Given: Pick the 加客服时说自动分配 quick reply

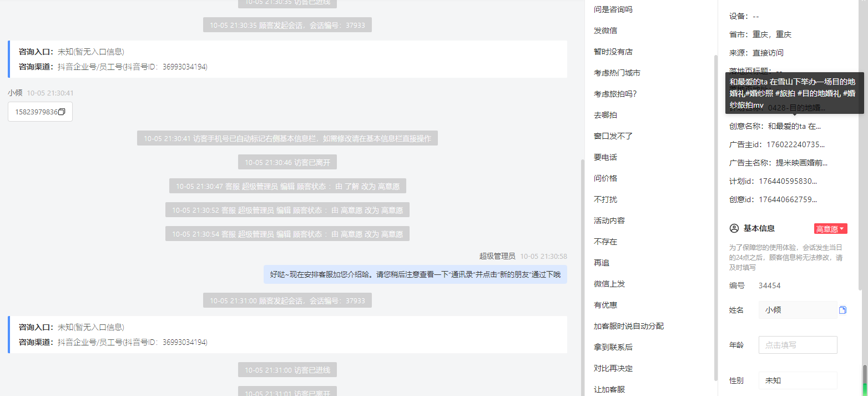Looking at the screenshot, I should (629, 326).
